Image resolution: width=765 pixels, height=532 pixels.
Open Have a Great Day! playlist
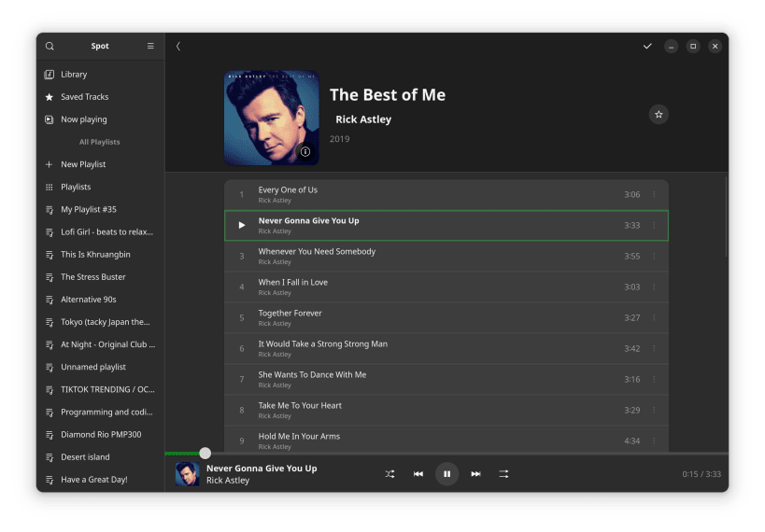[x=100, y=480]
